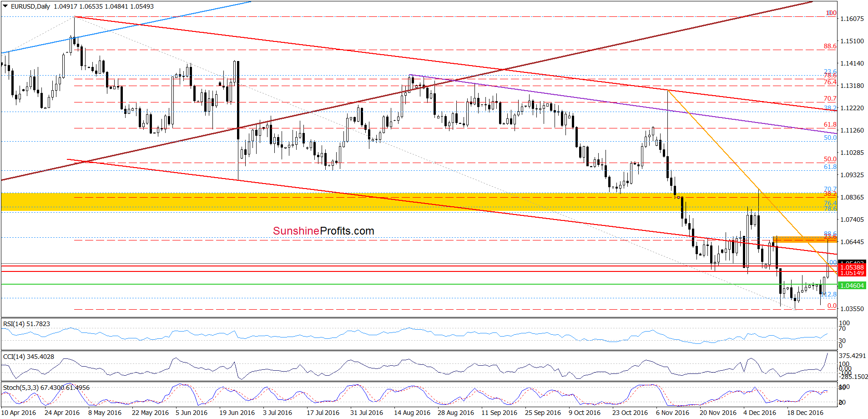Click the red 1.05149 price tag
Screen dimensions: 868x419
[x=852, y=273]
